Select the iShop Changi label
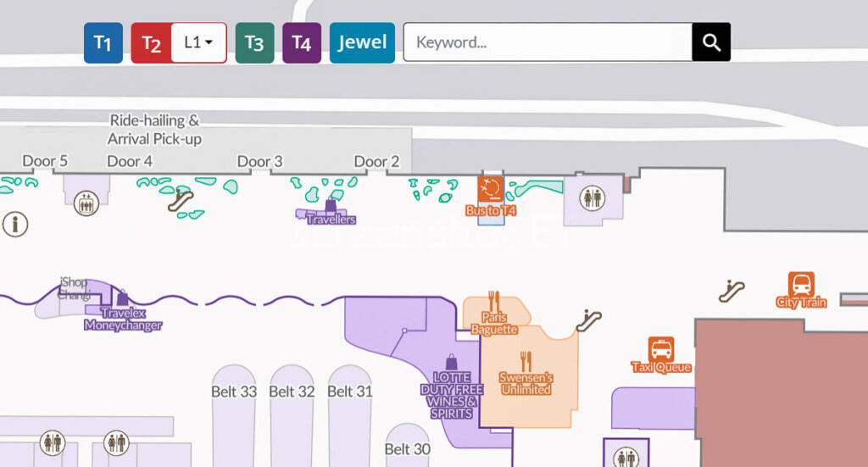The image size is (868, 467). [x=75, y=288]
